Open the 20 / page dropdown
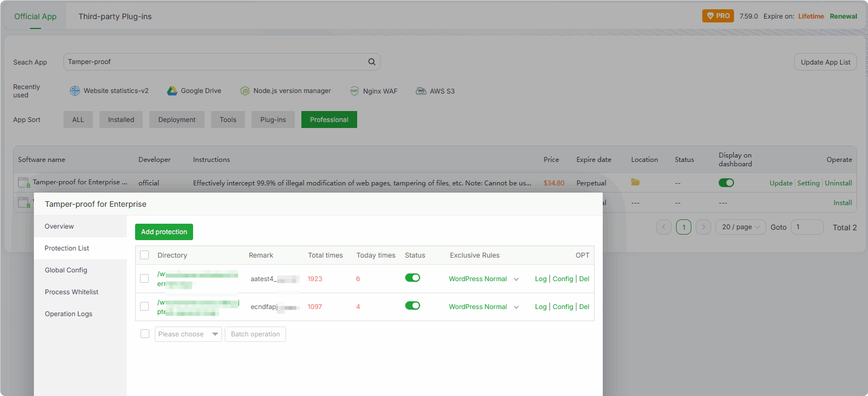Viewport: 868px width, 396px height. click(x=741, y=227)
